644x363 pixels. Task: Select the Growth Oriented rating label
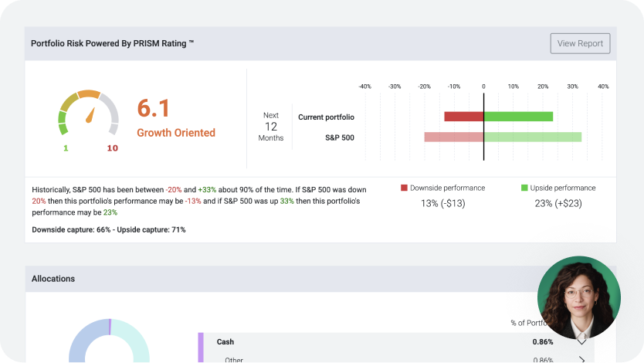[x=176, y=133]
